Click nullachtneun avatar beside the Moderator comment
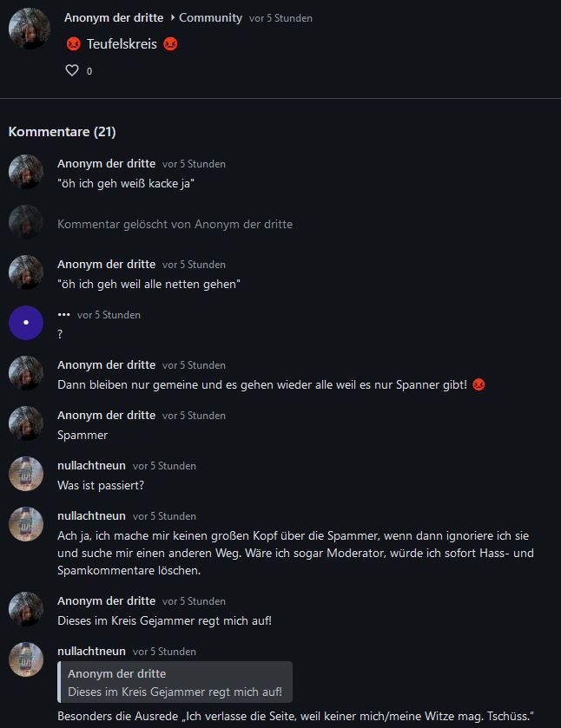The height and width of the screenshot is (728, 561). pyautogui.click(x=26, y=524)
